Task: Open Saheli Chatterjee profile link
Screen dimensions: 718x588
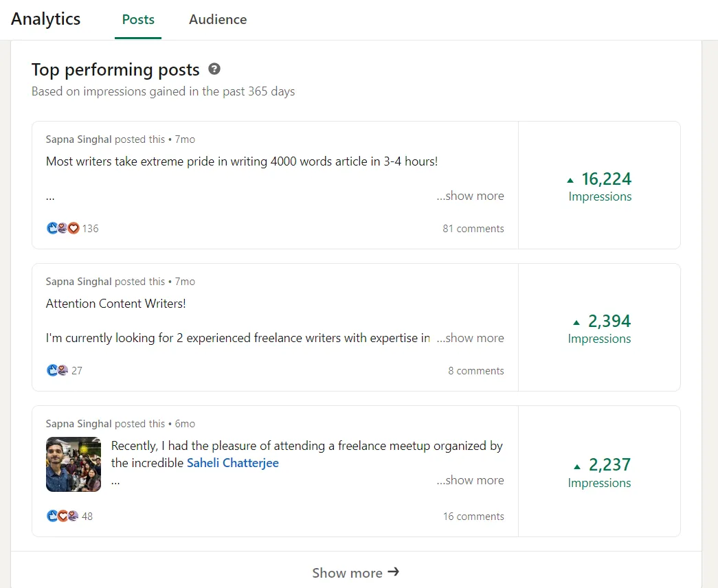Action: tap(233, 463)
